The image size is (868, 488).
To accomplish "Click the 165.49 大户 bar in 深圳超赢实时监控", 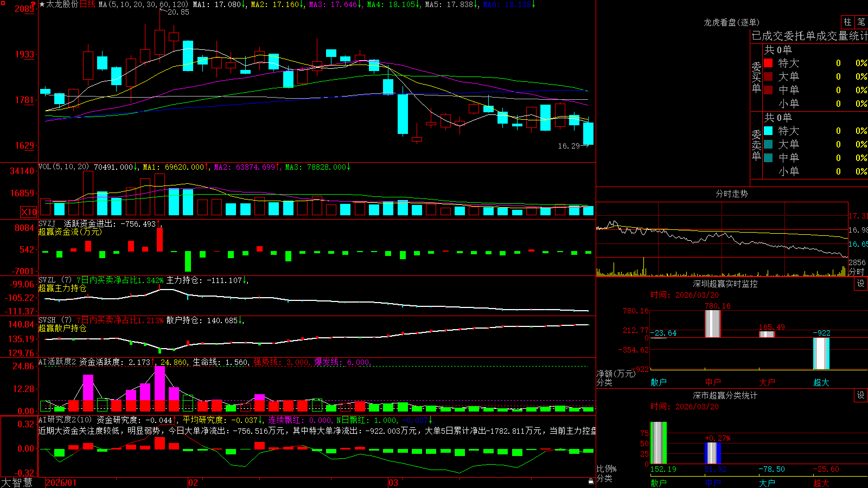I will point(767,334).
